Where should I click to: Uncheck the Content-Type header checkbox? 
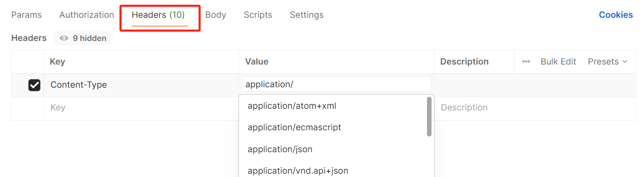click(x=34, y=85)
